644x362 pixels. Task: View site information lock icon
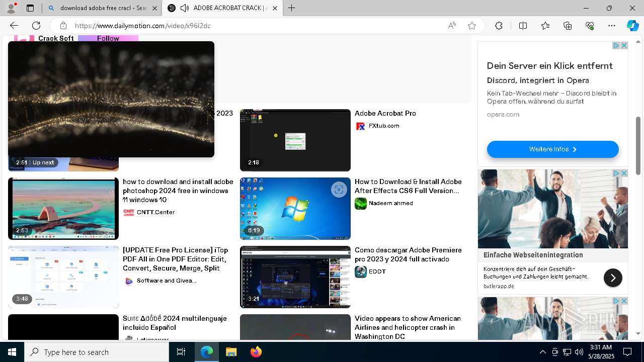(x=63, y=26)
